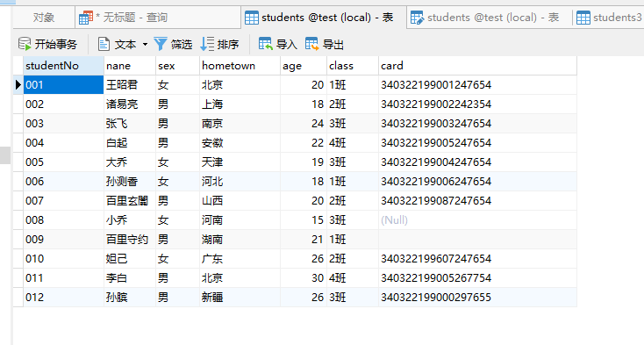The width and height of the screenshot is (644, 345).
Task: Click the name cell 百里守约
Action: click(x=130, y=240)
